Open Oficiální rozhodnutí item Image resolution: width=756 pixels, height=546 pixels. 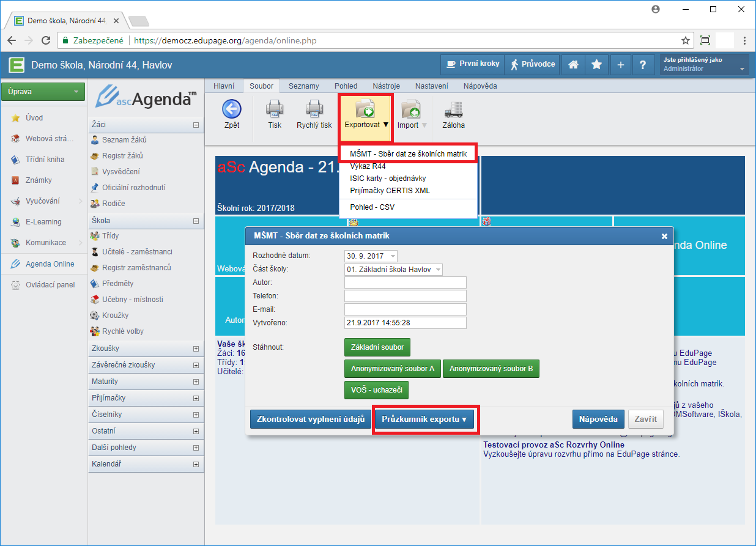134,188
